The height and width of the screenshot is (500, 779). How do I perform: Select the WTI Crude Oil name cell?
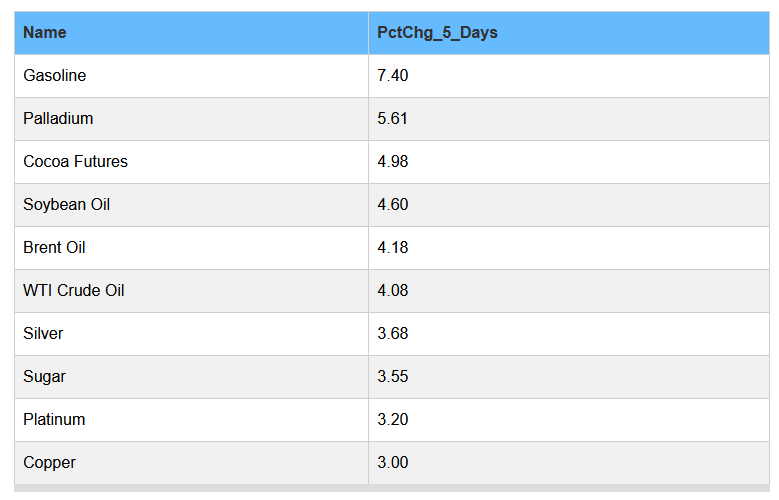click(74, 291)
